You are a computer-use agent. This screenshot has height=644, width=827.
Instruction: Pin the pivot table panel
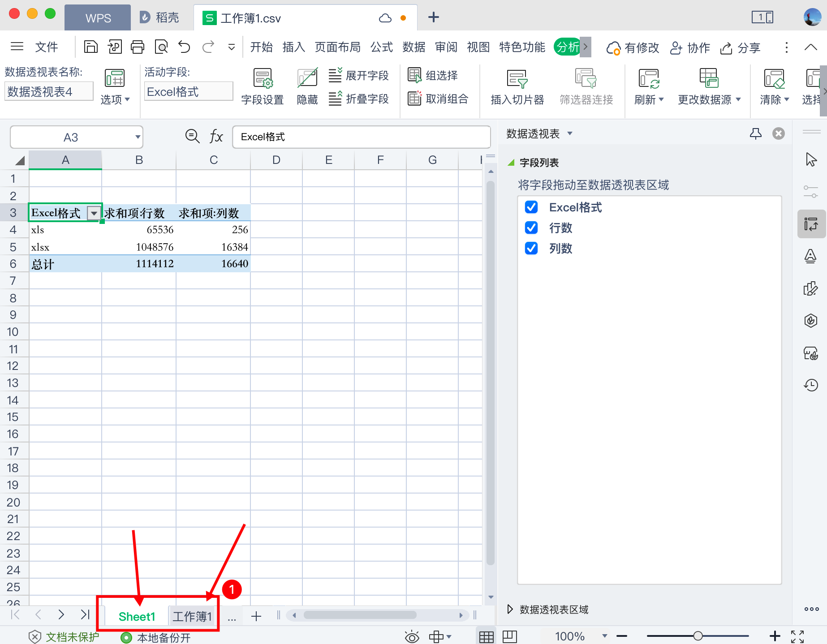pos(756,133)
